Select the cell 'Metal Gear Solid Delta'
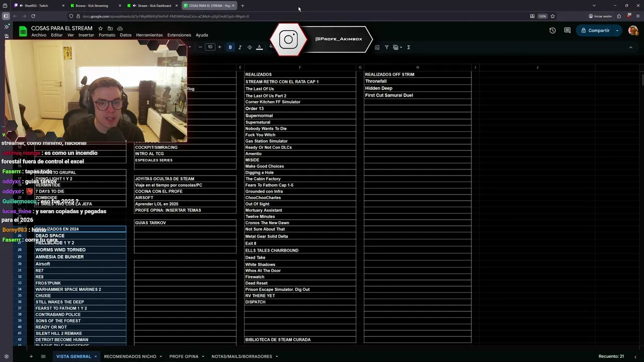 coord(300,236)
